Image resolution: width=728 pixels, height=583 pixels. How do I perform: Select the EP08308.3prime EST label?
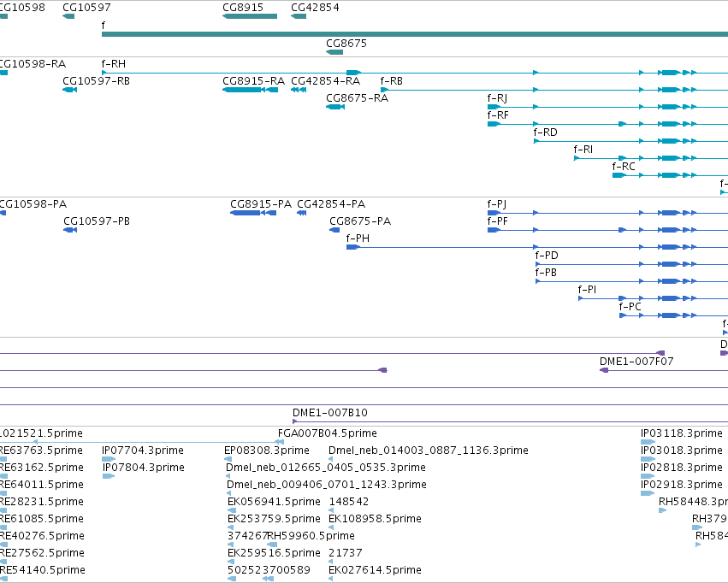coord(267,450)
